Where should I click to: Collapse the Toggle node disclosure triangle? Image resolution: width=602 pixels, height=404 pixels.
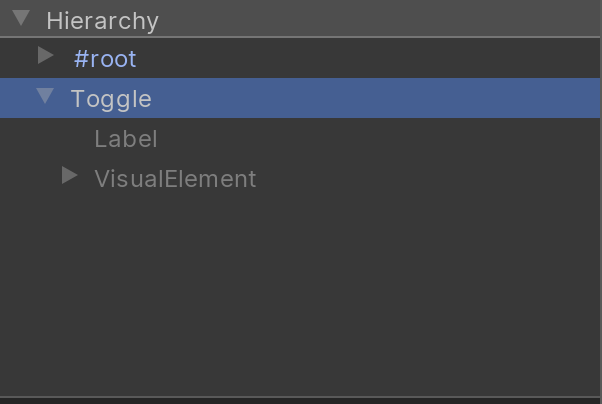[x=45, y=96]
